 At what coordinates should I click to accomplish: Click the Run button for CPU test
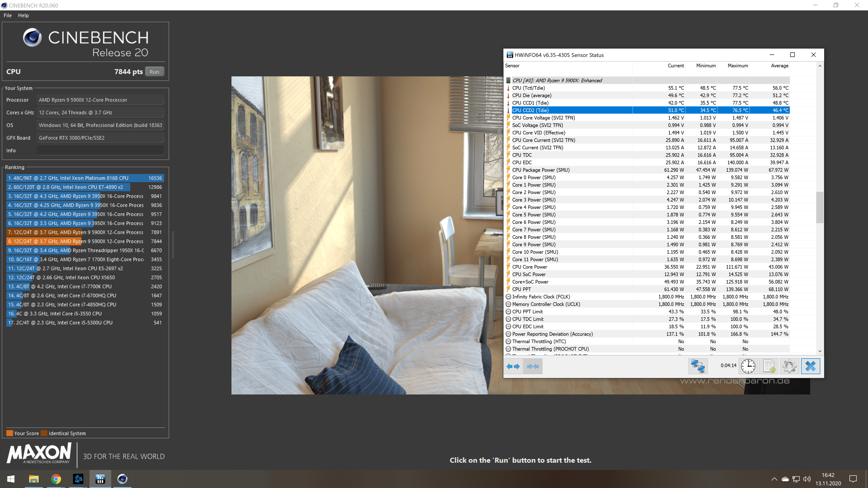(154, 72)
